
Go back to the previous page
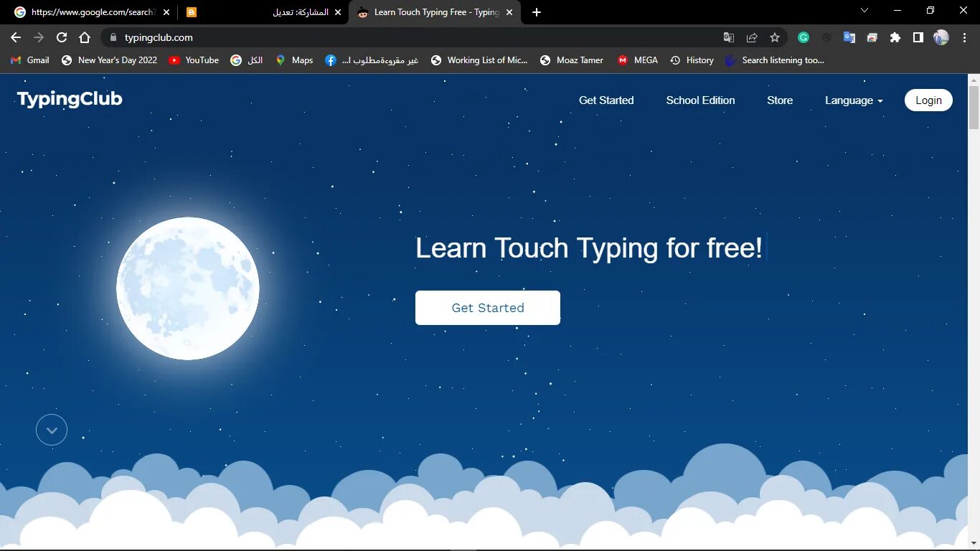pos(16,37)
